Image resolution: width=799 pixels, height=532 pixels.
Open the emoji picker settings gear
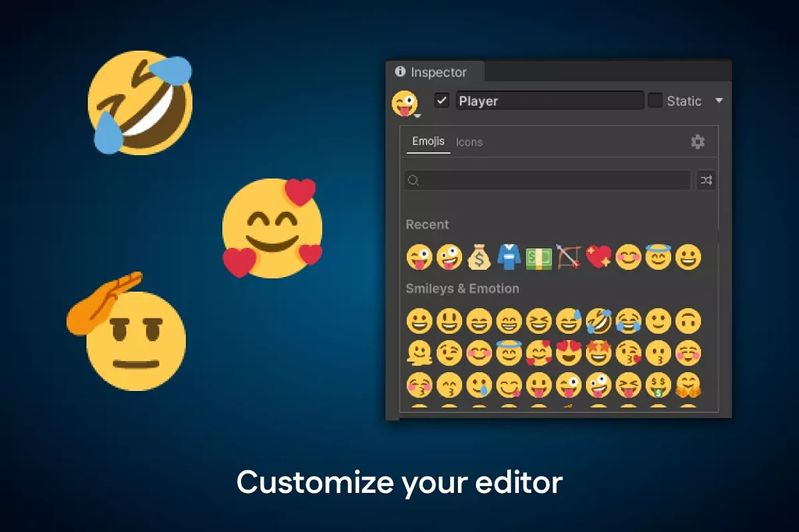point(697,141)
